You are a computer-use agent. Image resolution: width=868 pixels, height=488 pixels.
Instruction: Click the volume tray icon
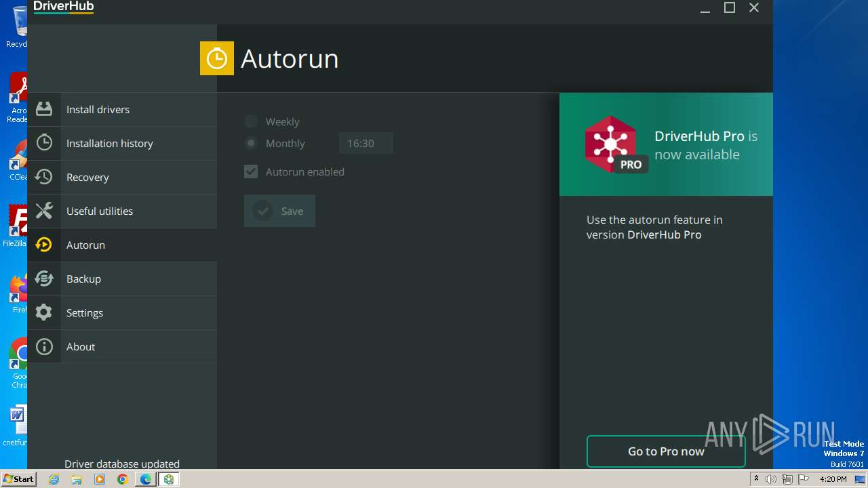771,479
